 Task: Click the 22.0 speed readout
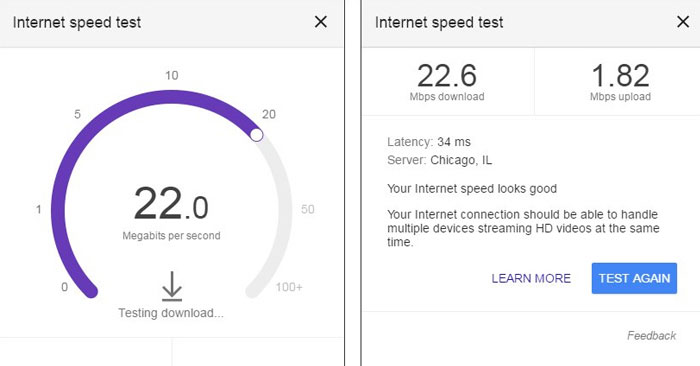tap(171, 204)
